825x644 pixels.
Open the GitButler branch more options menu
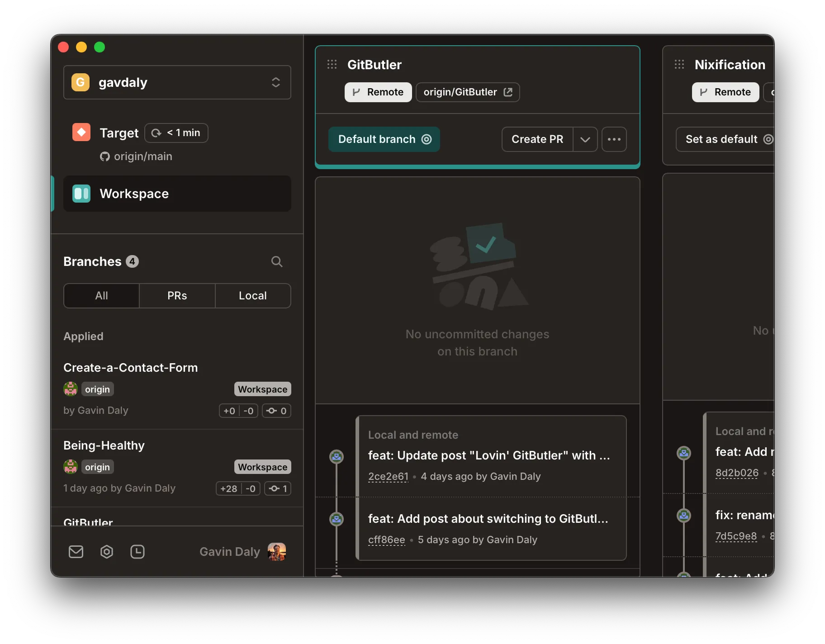click(614, 139)
